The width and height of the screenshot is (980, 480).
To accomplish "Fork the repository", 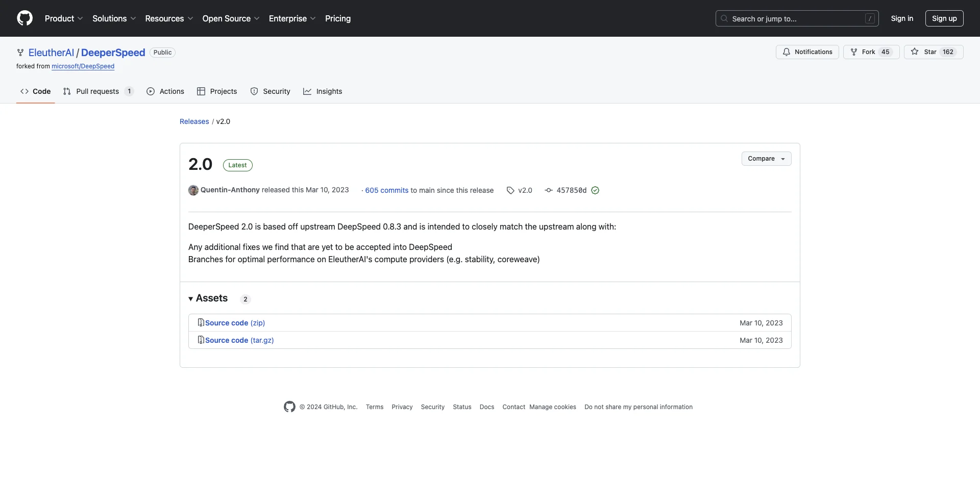I will 871,52.
